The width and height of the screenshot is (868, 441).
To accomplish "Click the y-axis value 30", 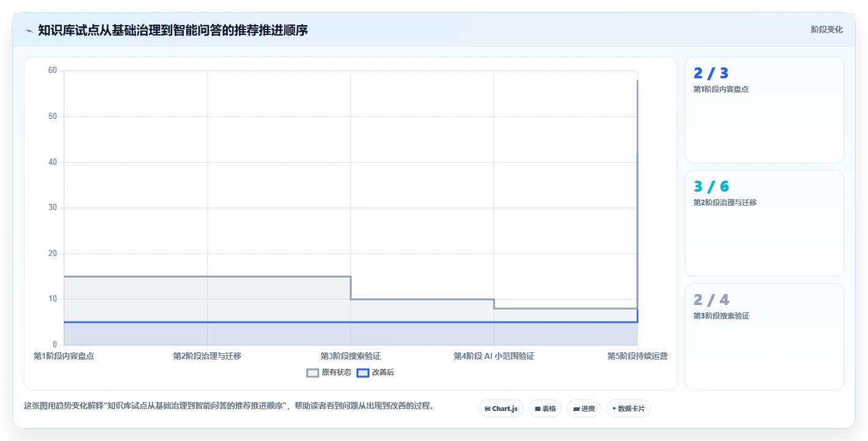I will click(x=52, y=208).
